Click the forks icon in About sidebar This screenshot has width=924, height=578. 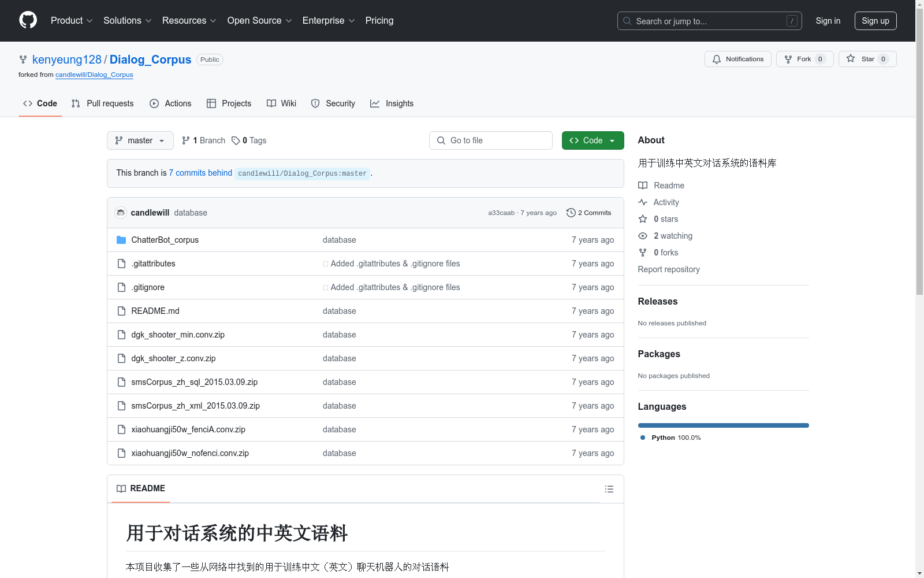643,253
